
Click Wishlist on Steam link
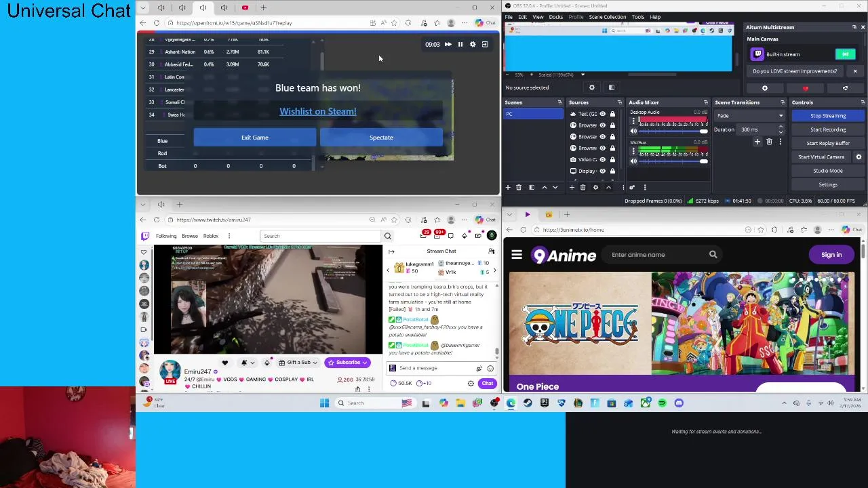click(317, 111)
